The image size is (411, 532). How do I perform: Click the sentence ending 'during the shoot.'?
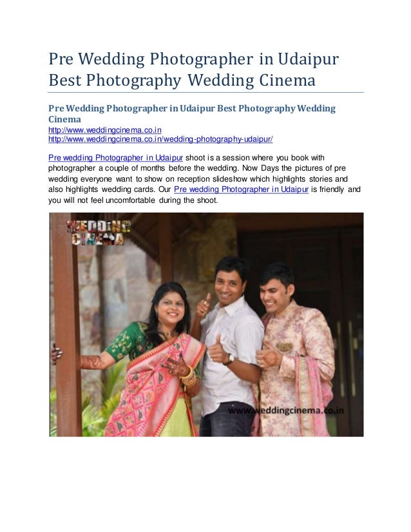point(133,200)
